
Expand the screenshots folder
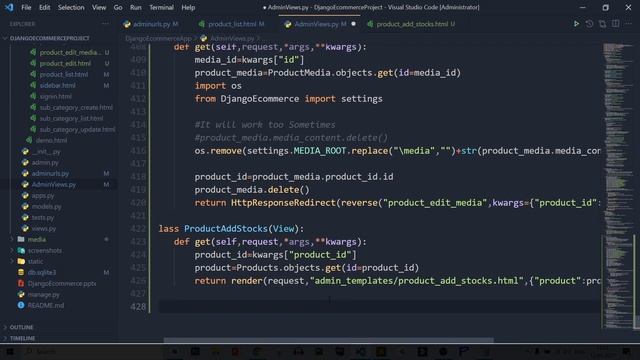coord(45,251)
